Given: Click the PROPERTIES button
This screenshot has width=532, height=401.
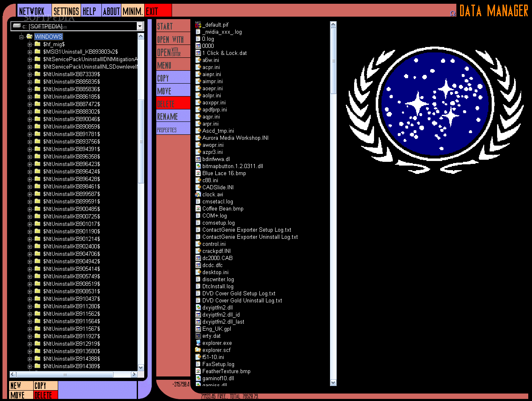Looking at the screenshot, I should click(173, 129).
